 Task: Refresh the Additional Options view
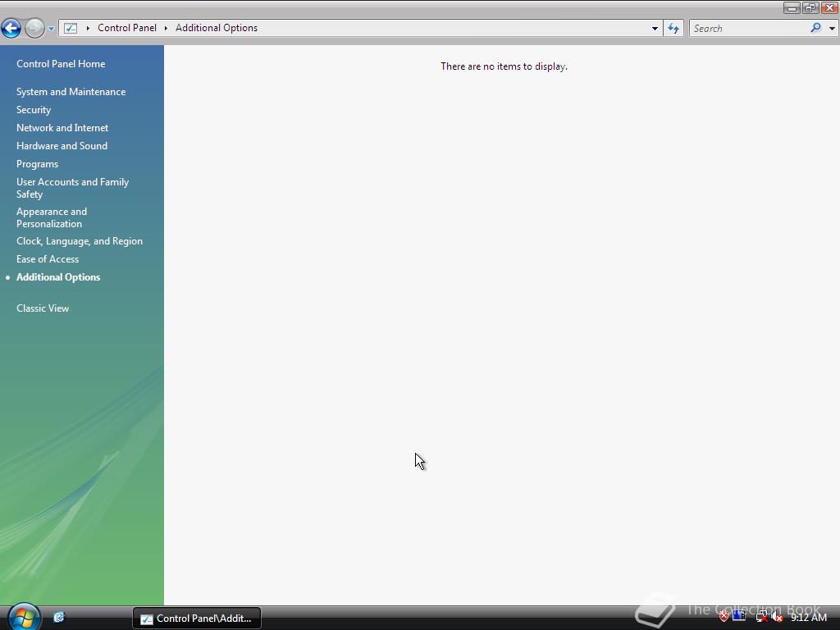(x=673, y=29)
